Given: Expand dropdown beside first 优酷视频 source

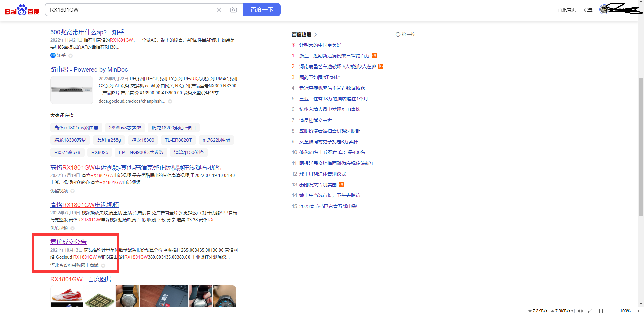Looking at the screenshot, I should pos(72,191).
